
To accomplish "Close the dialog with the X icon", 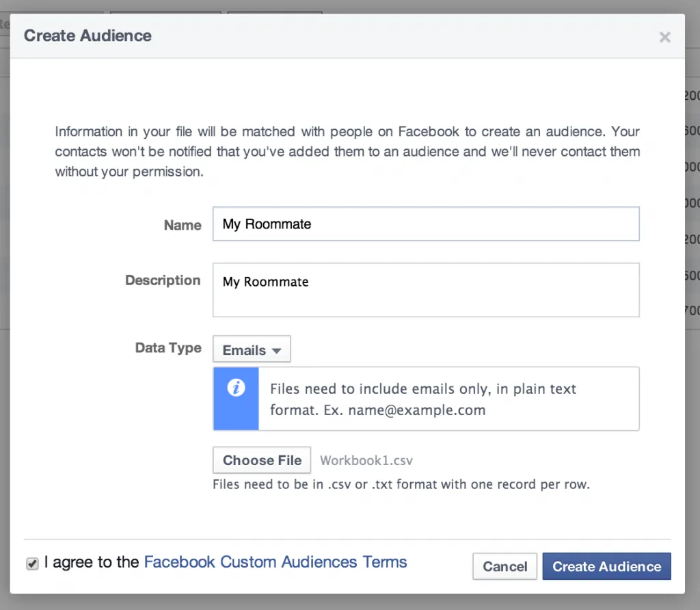I will coord(664,38).
